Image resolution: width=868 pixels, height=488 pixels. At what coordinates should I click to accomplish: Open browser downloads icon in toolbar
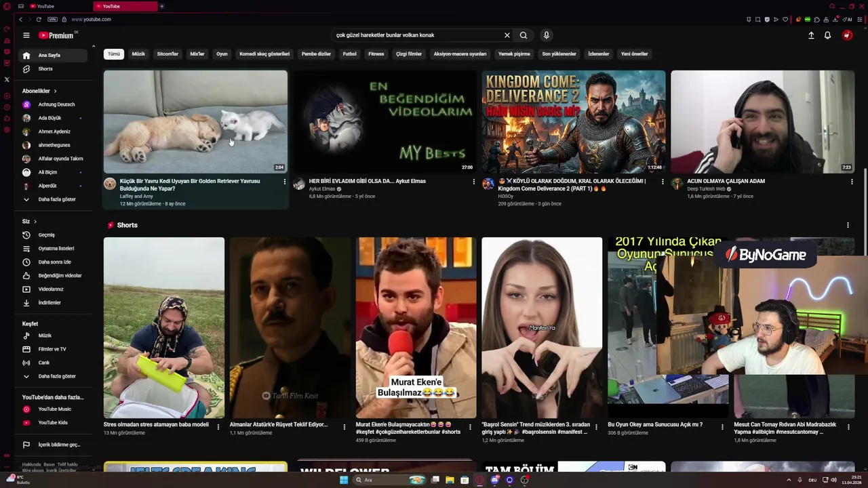coord(834,20)
